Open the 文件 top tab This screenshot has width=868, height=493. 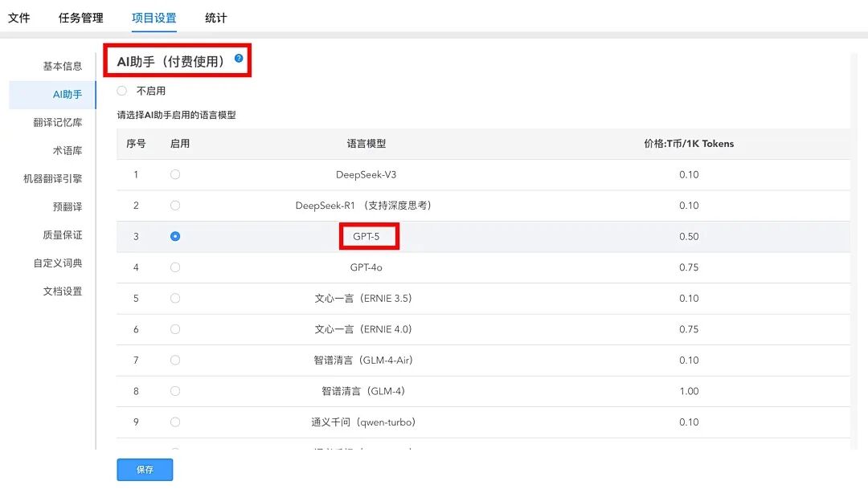click(x=18, y=18)
